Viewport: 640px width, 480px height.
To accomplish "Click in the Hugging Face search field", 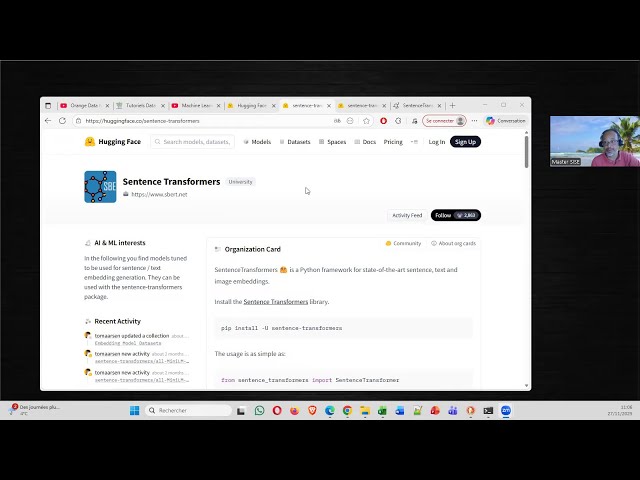I will click(x=193, y=142).
